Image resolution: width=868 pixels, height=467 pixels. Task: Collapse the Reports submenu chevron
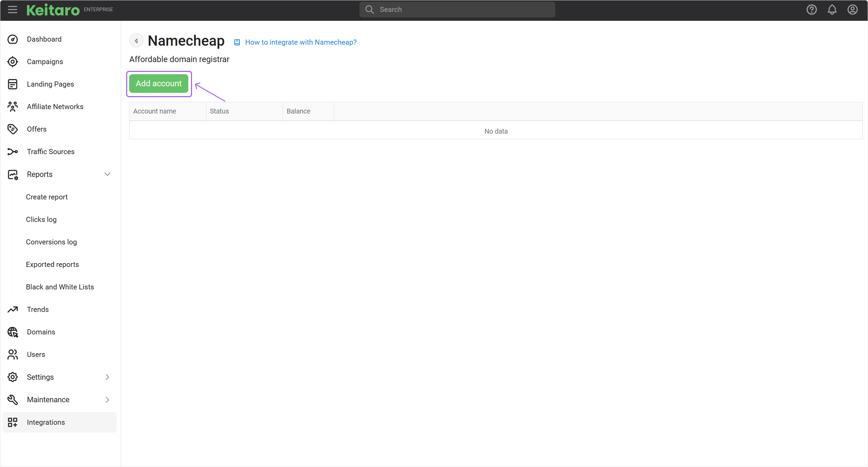pos(107,174)
